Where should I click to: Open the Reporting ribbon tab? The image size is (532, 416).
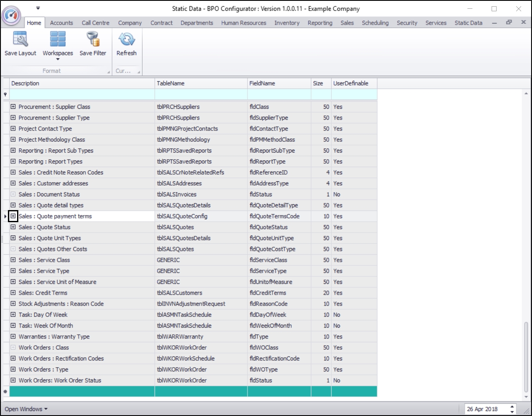(x=320, y=23)
